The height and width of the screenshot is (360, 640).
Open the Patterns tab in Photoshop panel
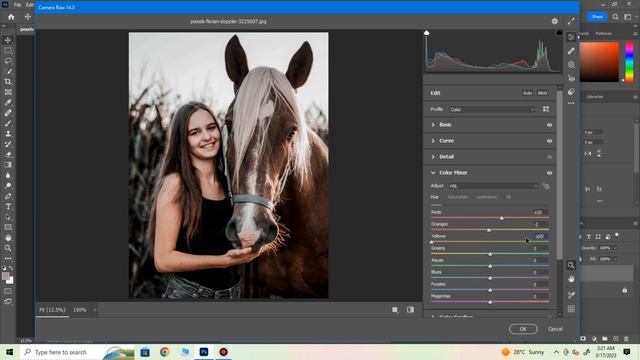pyautogui.click(x=604, y=33)
